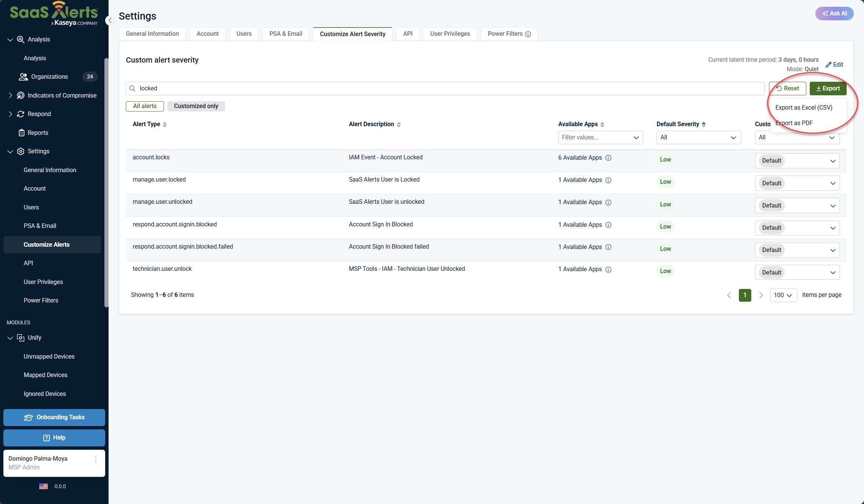Click the search field containing 'locked'
This screenshot has width=864, height=504.
[x=445, y=89]
